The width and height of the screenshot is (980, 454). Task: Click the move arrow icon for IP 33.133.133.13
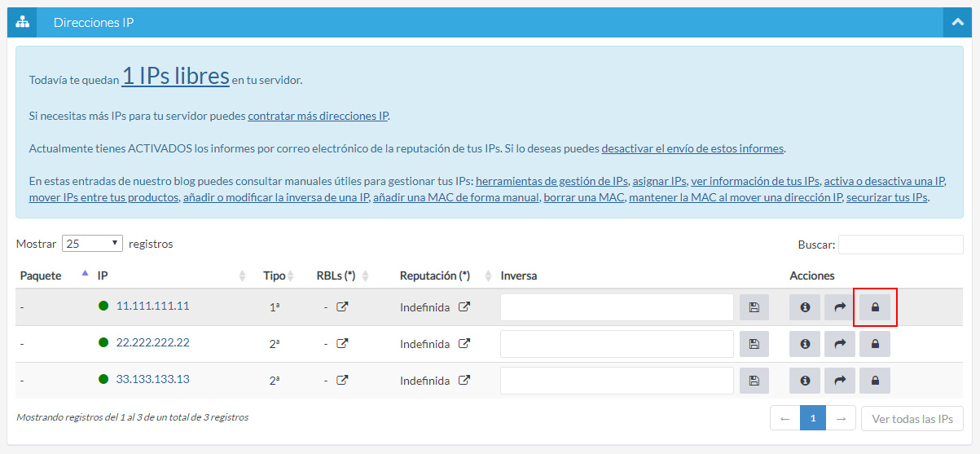click(840, 381)
